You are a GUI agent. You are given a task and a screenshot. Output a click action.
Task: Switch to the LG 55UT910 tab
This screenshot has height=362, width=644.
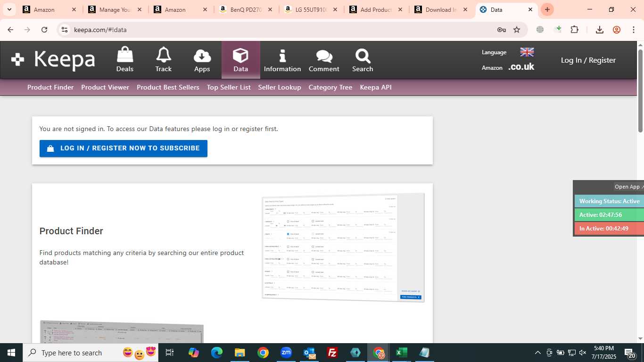[x=311, y=9]
